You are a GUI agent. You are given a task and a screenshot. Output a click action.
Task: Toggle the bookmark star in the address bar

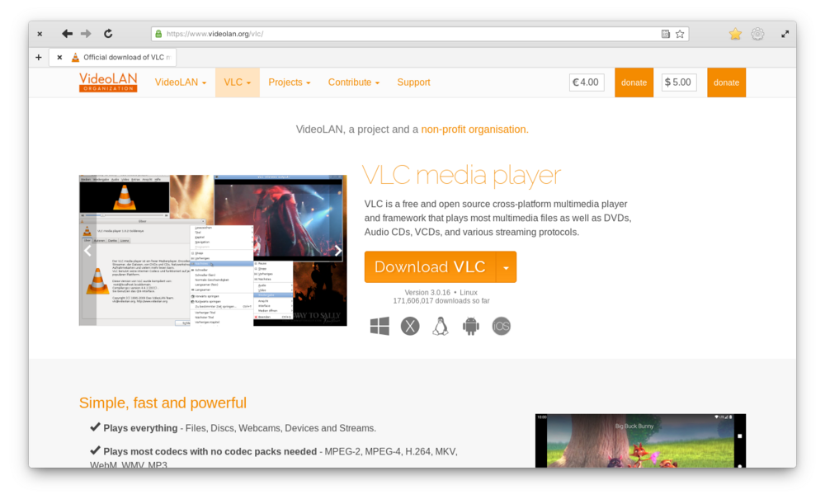click(x=679, y=33)
